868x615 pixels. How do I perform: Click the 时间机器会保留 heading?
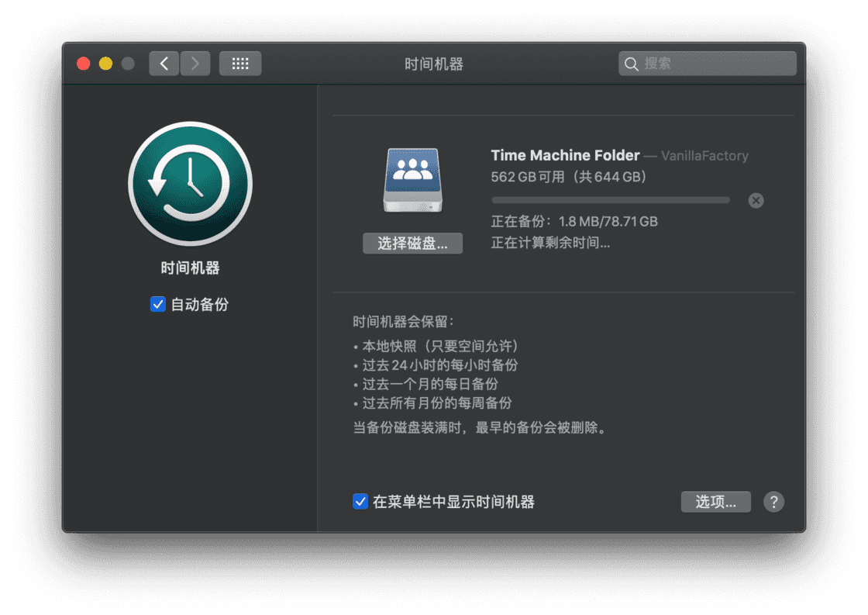tap(404, 321)
